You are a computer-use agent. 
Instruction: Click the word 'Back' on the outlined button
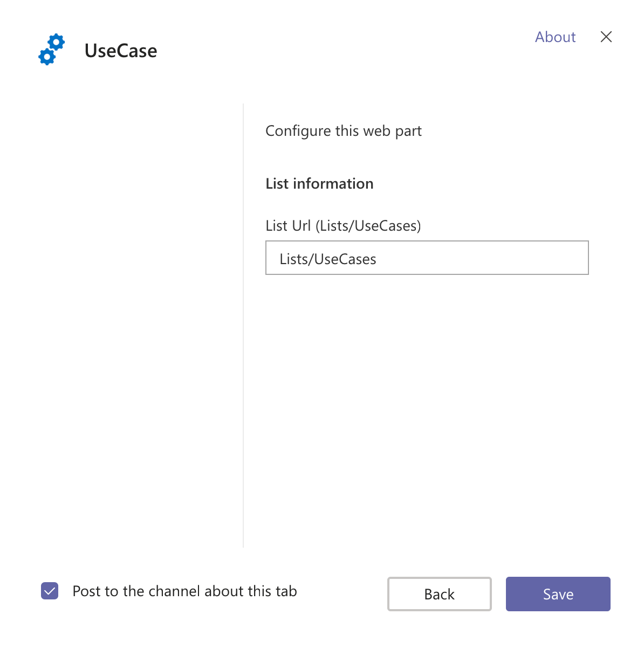pos(439,595)
